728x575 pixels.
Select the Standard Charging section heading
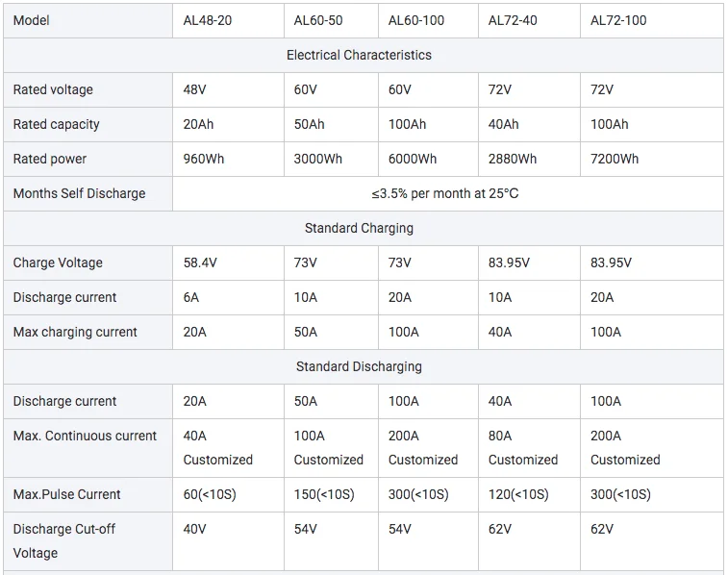click(359, 228)
